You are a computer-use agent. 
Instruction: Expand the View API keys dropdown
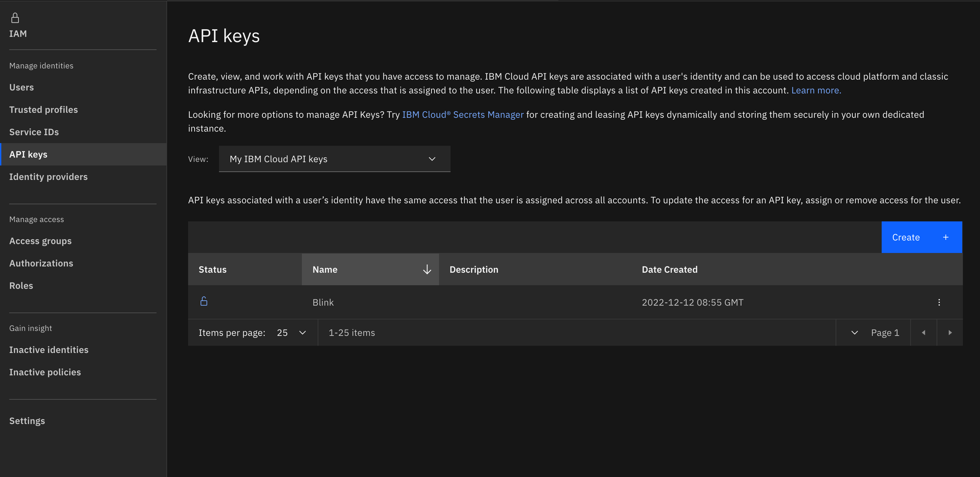[334, 159]
